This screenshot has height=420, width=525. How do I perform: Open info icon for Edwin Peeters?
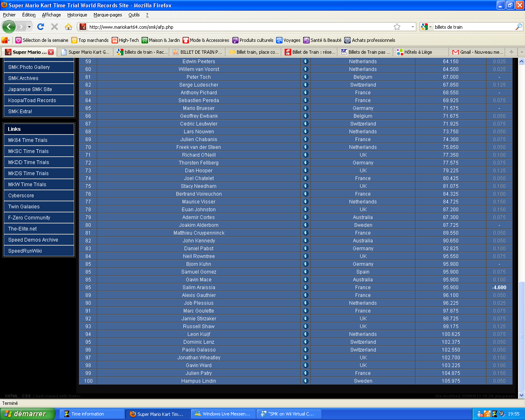click(306, 62)
